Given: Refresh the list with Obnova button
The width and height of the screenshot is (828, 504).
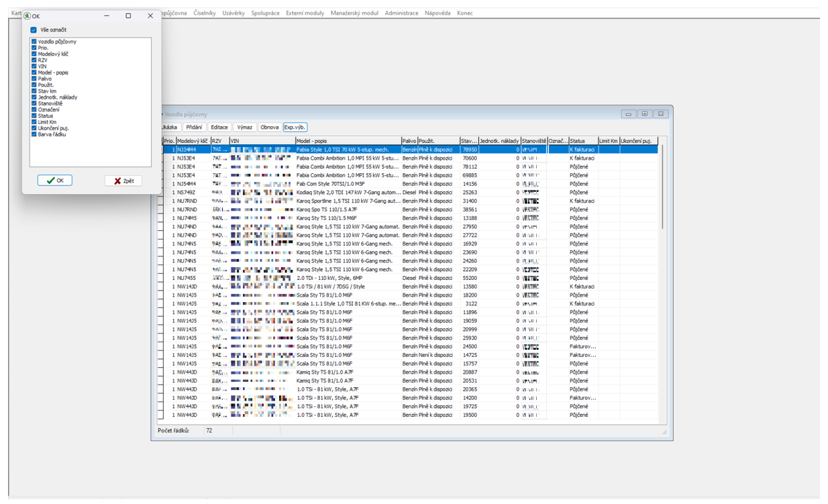Looking at the screenshot, I should point(270,128).
